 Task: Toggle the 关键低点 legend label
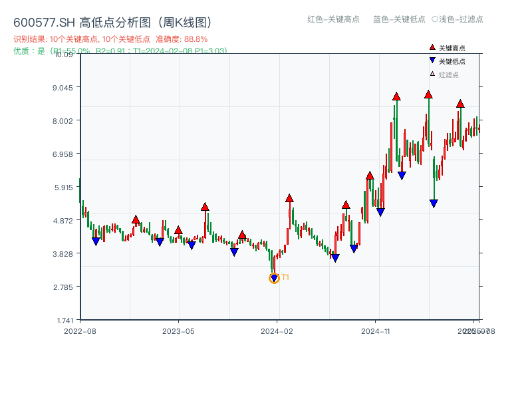coord(452,61)
